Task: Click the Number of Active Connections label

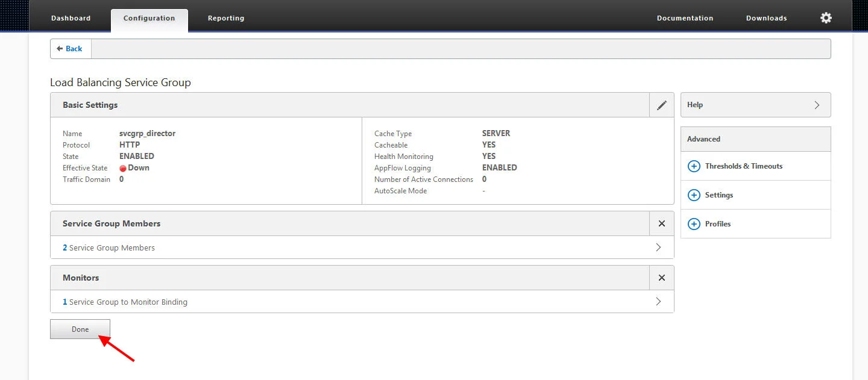Action: click(424, 179)
